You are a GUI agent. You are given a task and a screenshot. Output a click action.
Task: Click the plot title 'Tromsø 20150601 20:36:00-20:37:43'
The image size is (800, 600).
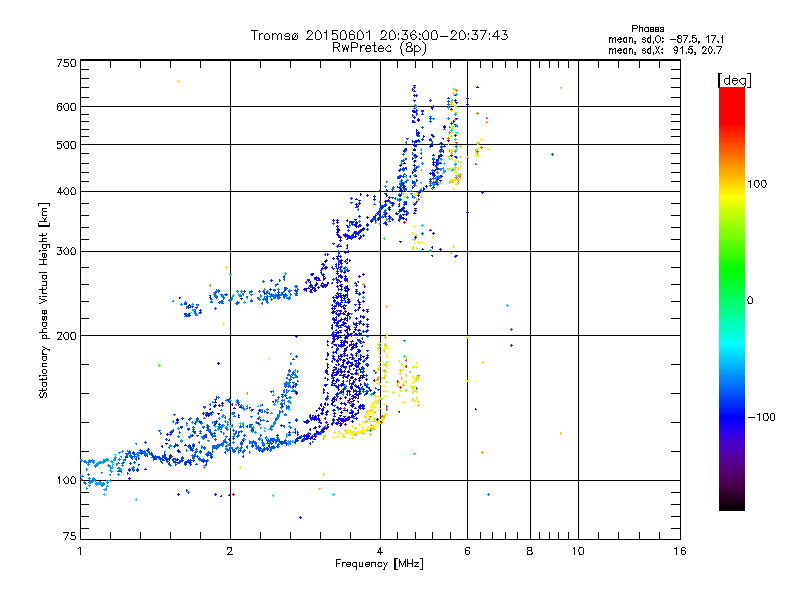[379, 35]
